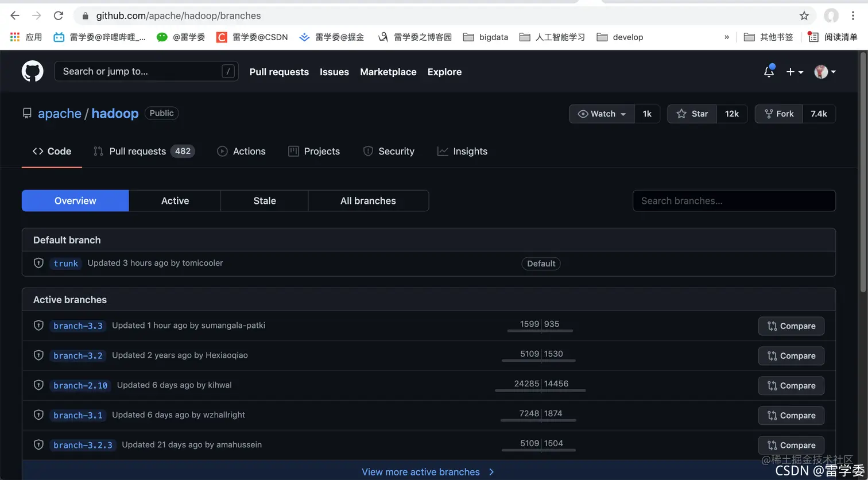Open branch-3.1
This screenshot has height=480, width=868.
click(x=78, y=416)
